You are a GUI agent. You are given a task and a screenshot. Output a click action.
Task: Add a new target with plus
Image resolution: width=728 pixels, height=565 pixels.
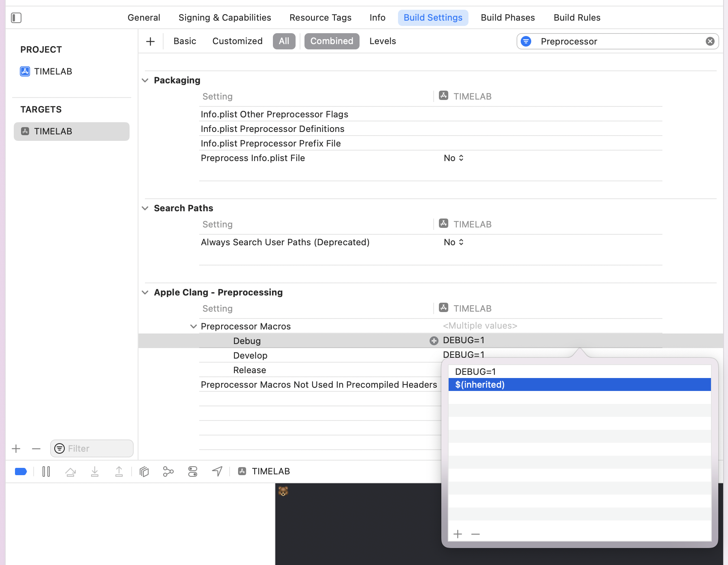pos(16,448)
